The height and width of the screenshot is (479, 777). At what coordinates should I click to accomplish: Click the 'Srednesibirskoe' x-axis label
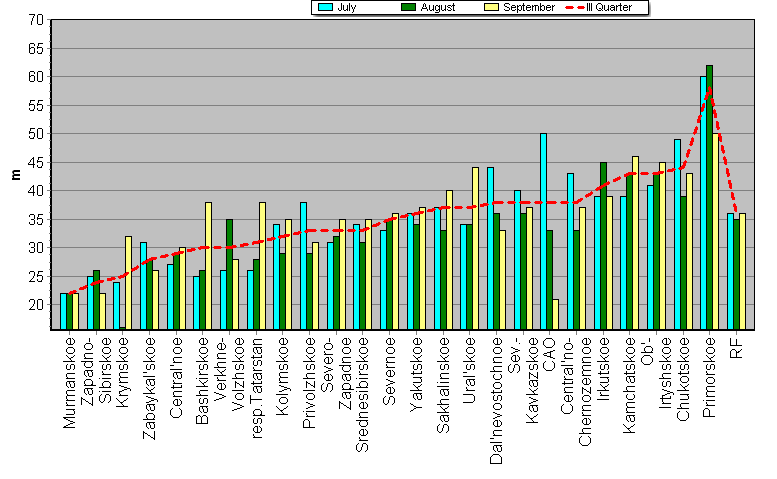[x=362, y=395]
